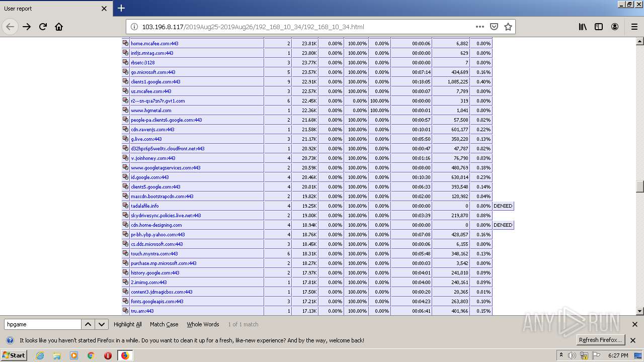Open history.google.com:443 link
Image resolution: width=644 pixels, height=362 pixels.
(x=155, y=273)
